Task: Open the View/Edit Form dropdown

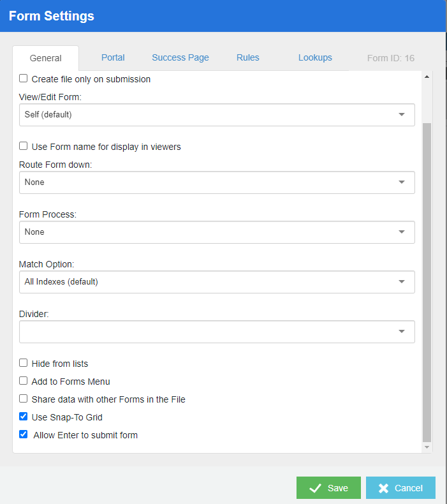Action: 217,115
